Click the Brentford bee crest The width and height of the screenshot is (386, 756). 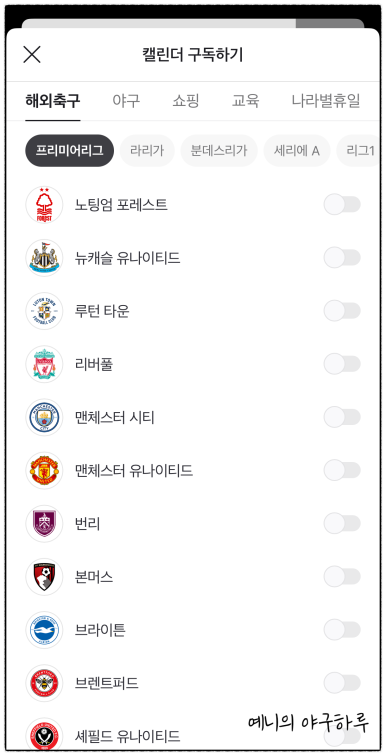(44, 682)
